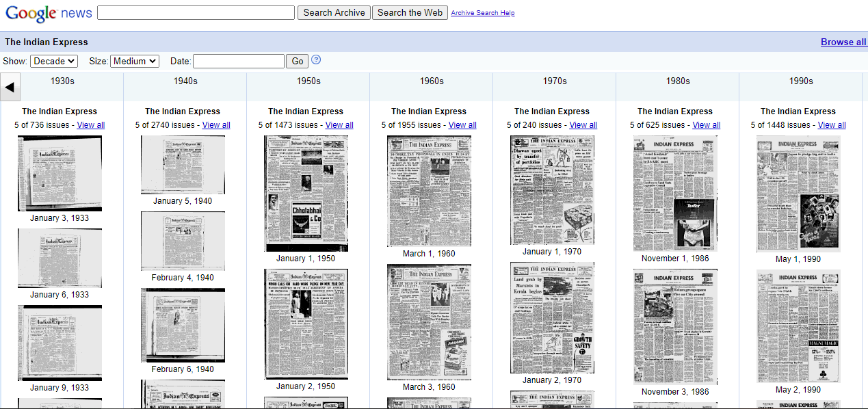The width and height of the screenshot is (868, 409).
Task: Click The Indian Express title in 1970s column
Action: 552,111
